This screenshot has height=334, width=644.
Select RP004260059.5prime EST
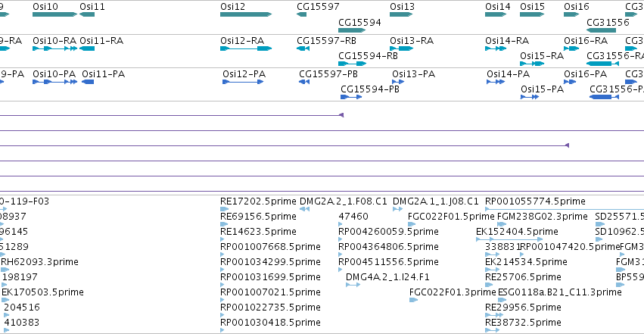pyautogui.click(x=341, y=239)
